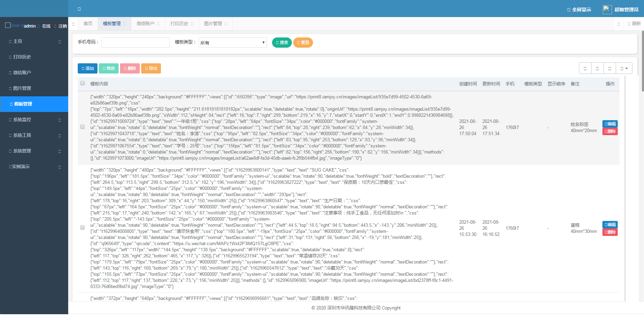Refresh the current tab with 刷新
The width and height of the screenshot is (644, 320).
634,24
